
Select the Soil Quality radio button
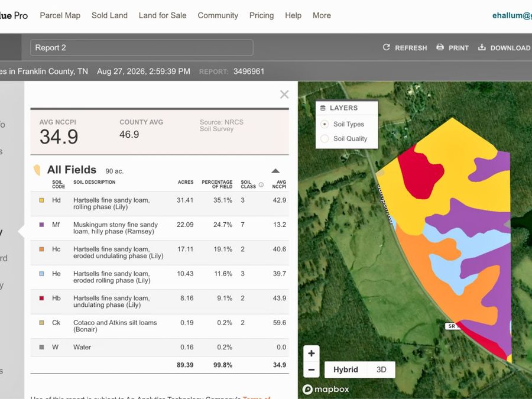(325, 138)
